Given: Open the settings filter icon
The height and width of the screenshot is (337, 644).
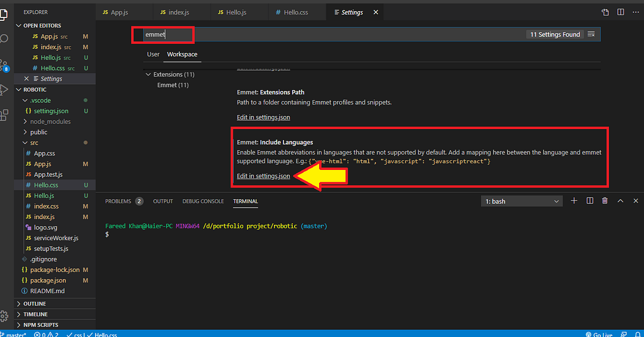Looking at the screenshot, I should (x=591, y=34).
